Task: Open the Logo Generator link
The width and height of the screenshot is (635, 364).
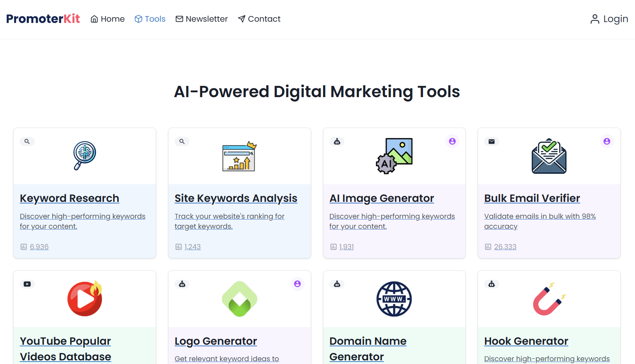Action: point(216,341)
